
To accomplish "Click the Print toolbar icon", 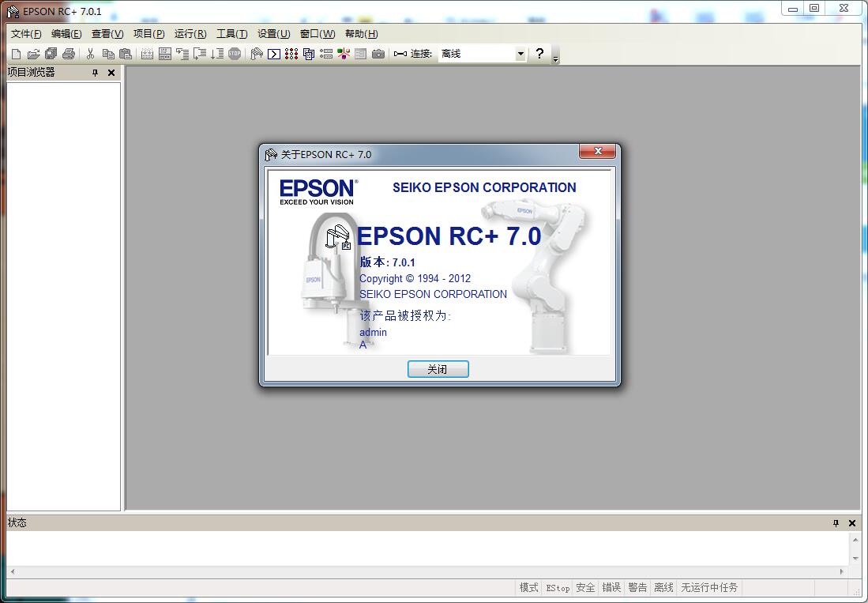I will (x=69, y=54).
